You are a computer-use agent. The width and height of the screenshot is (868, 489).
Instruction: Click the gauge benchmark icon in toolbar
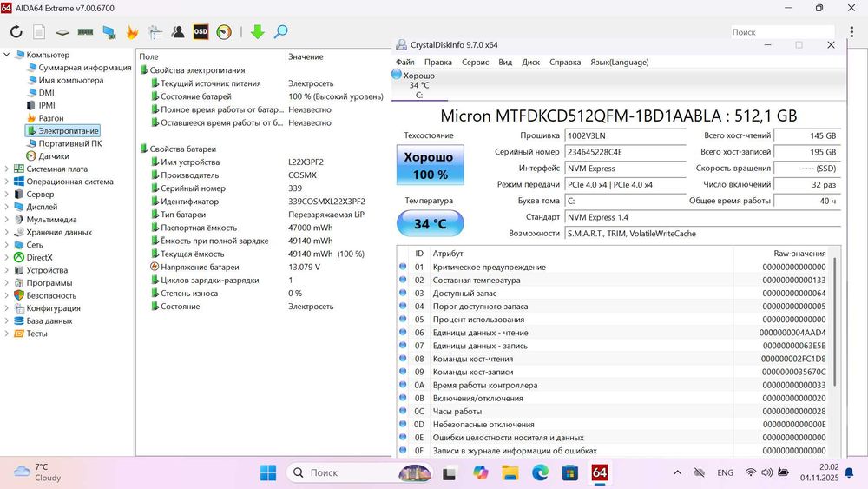[224, 32]
